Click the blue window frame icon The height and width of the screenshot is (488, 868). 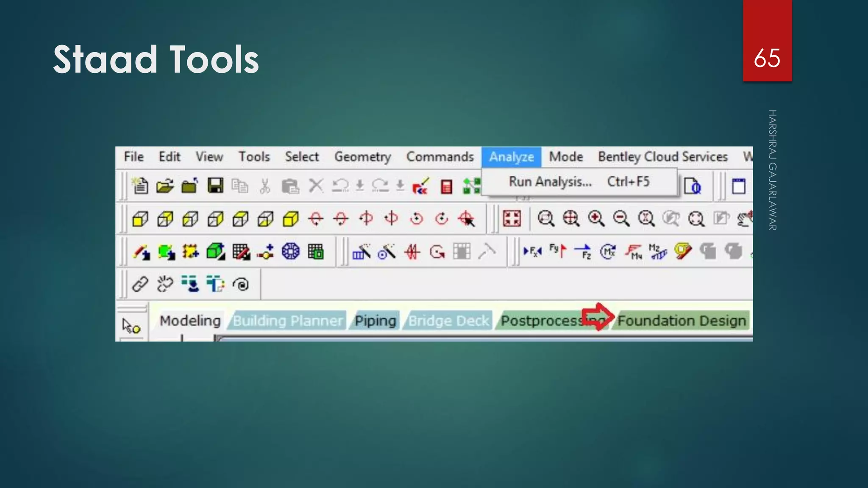(739, 186)
